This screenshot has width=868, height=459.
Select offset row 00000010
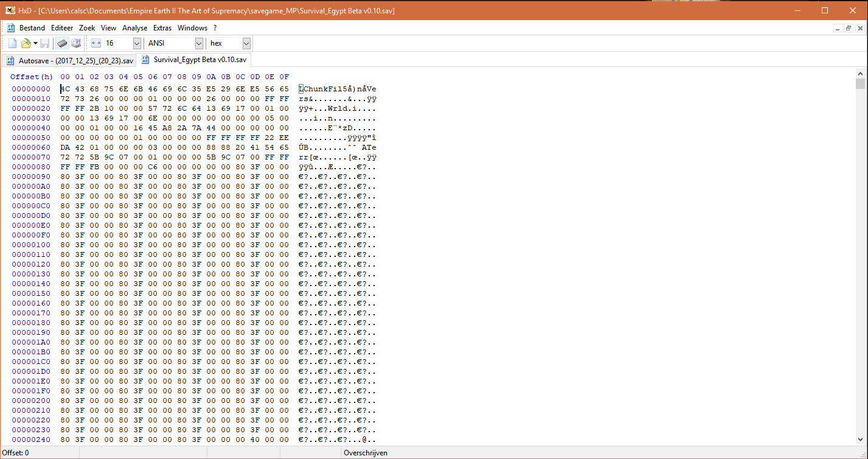(31, 99)
